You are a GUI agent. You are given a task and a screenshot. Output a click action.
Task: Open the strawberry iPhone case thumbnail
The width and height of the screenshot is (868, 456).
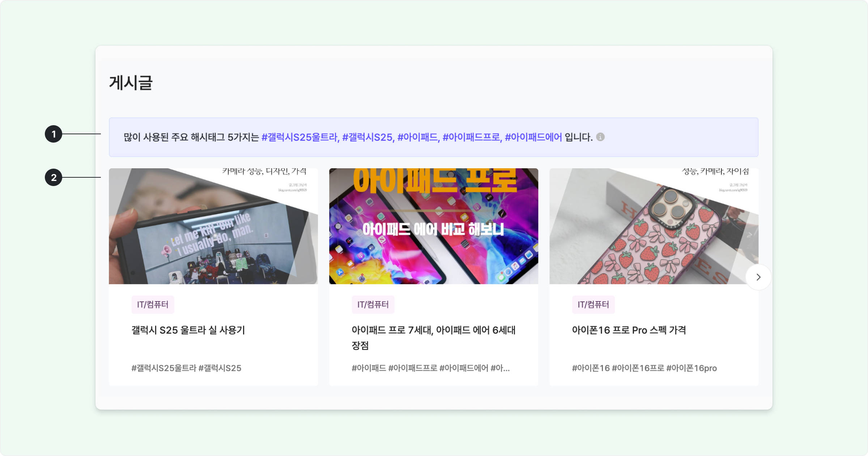647,226
